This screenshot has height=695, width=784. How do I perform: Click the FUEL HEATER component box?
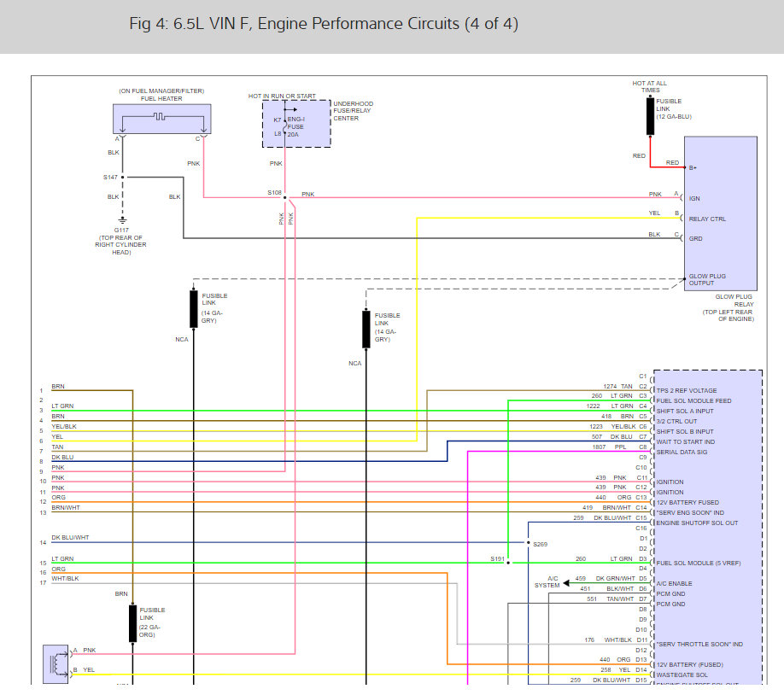pyautogui.click(x=162, y=119)
